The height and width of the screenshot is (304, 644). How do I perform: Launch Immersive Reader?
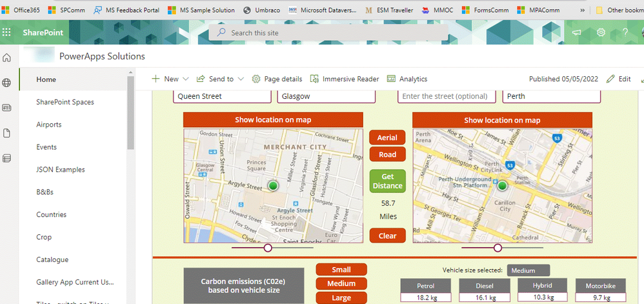(345, 79)
